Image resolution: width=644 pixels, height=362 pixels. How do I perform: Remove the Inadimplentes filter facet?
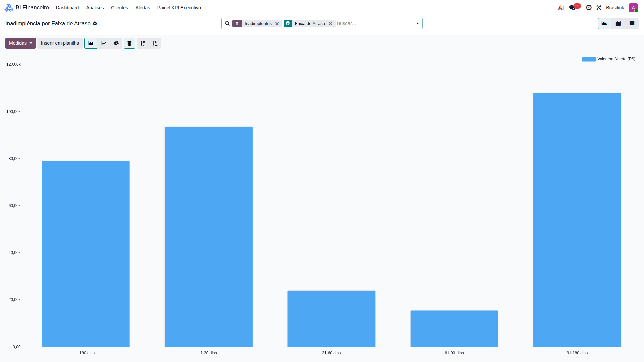pos(277,24)
